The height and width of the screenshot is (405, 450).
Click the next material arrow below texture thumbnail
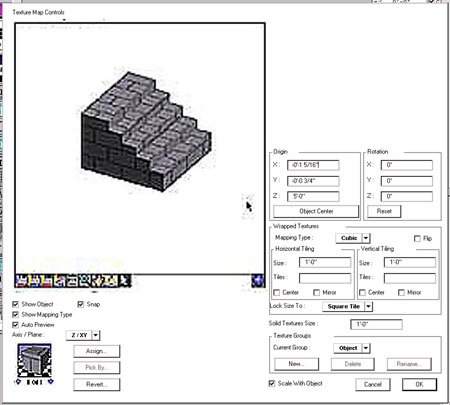pyautogui.click(x=50, y=382)
